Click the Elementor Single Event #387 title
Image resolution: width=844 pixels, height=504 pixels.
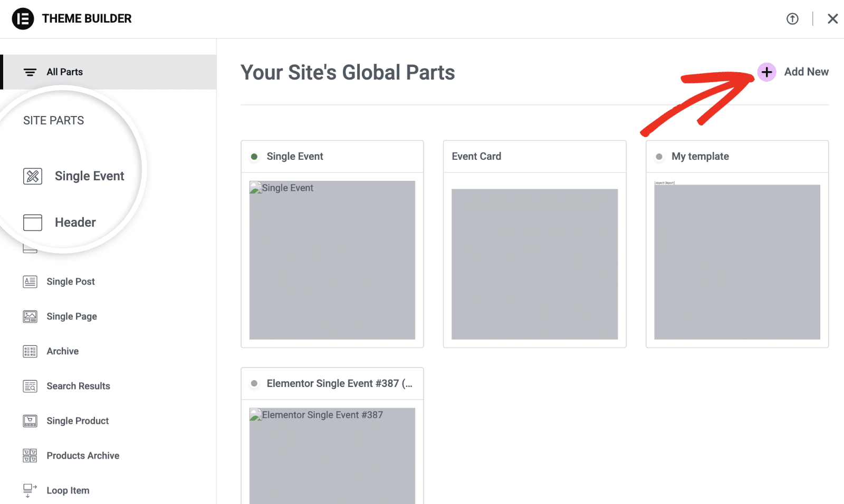click(x=340, y=383)
